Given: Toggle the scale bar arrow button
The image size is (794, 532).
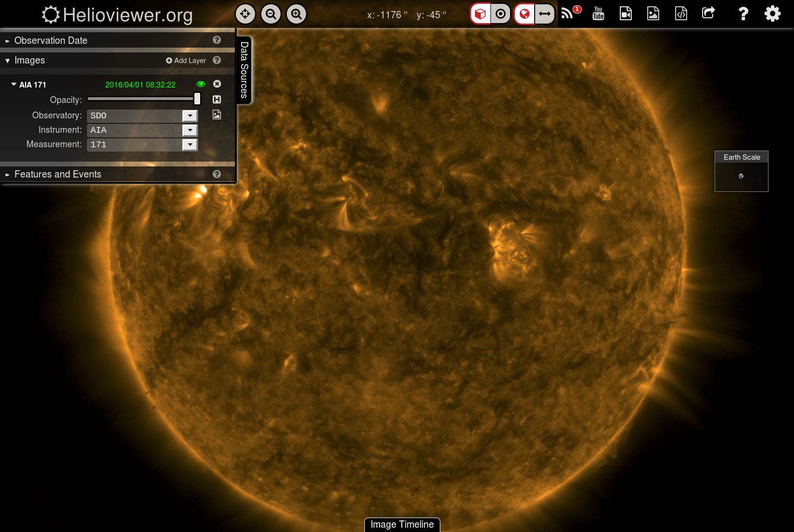Looking at the screenshot, I should [x=545, y=14].
